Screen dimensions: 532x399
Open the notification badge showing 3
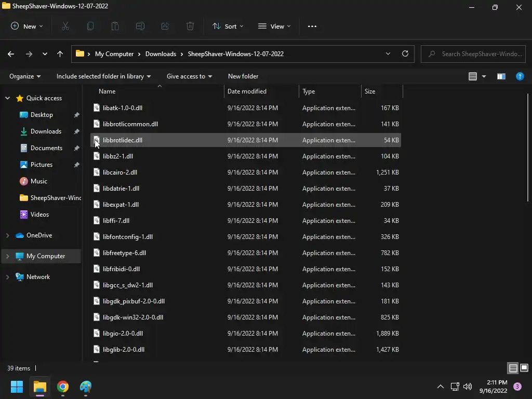coord(517,387)
